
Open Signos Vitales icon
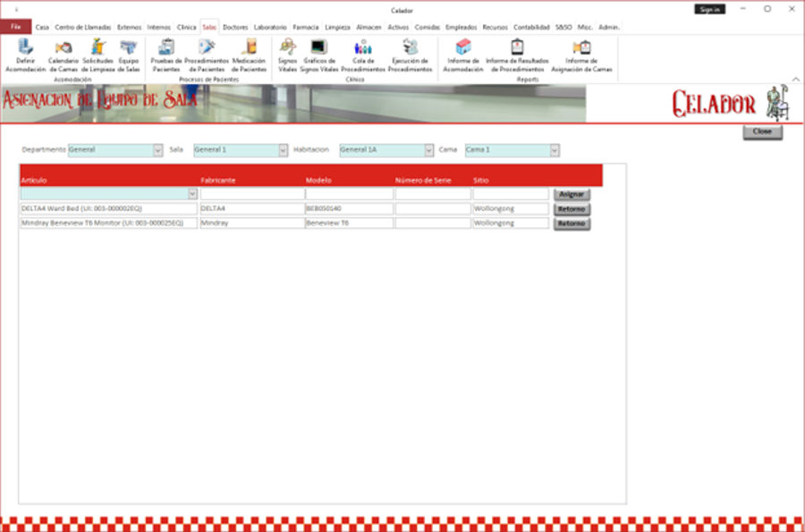(x=287, y=48)
